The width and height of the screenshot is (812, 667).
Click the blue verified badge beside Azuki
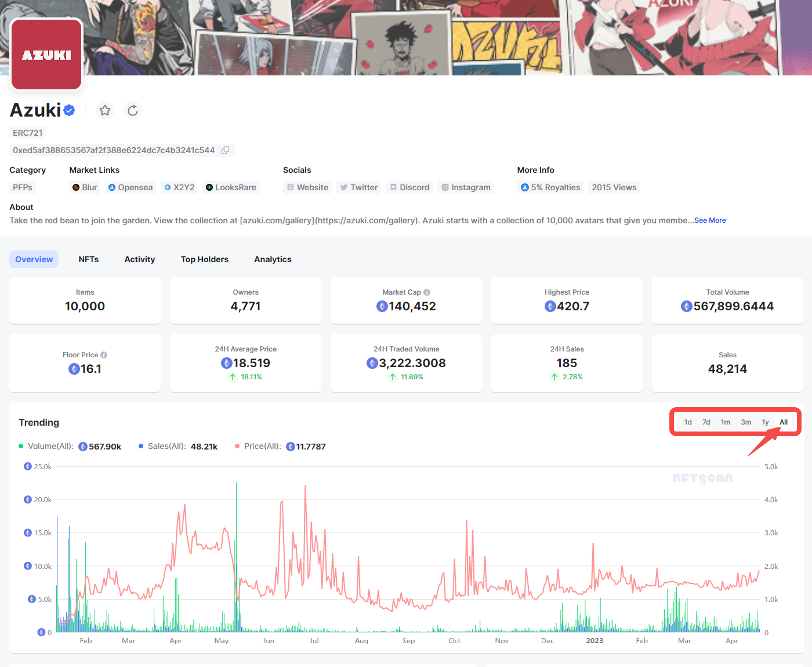(69, 110)
